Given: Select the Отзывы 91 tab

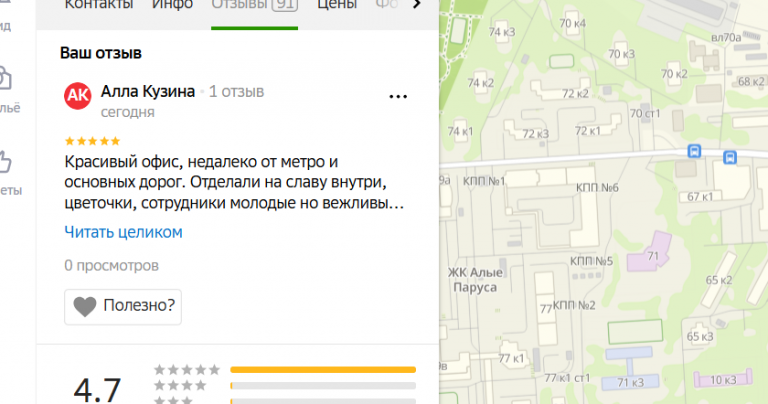Looking at the screenshot, I should click(x=254, y=5).
